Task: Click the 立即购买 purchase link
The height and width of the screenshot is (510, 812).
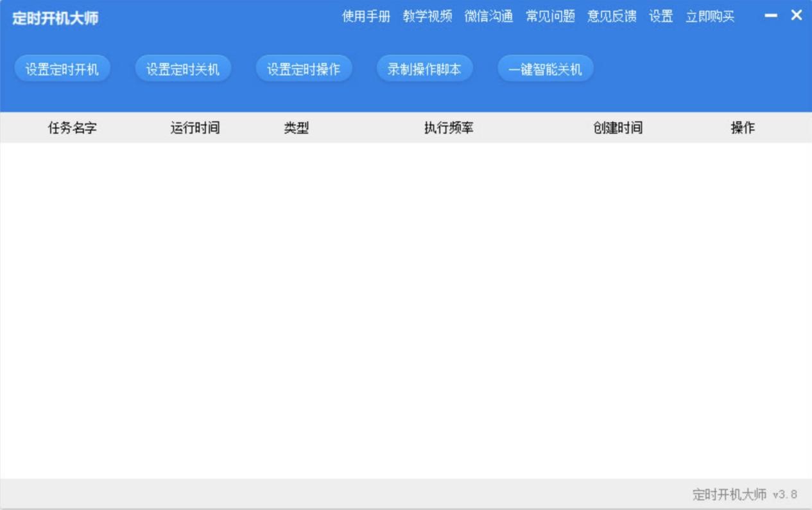Action: [710, 17]
